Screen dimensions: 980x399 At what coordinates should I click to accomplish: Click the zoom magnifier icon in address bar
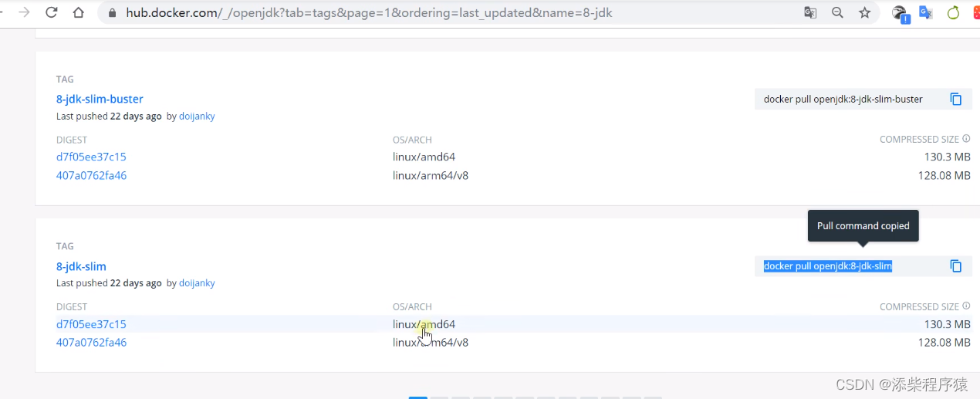837,12
